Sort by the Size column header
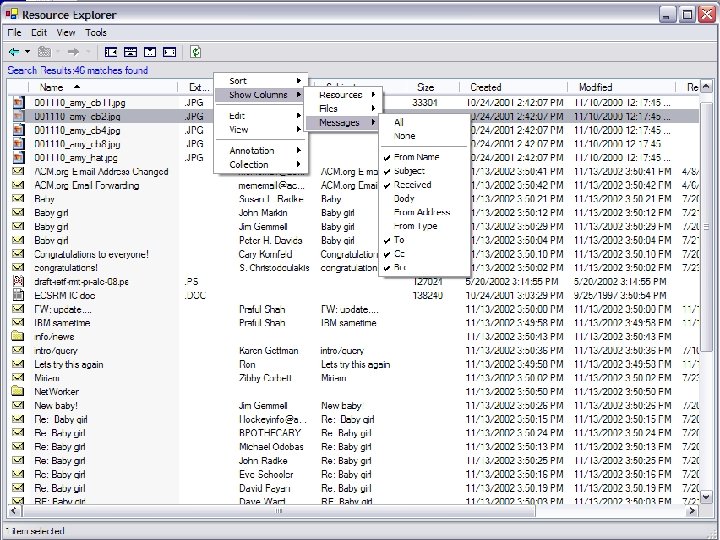720x540 pixels. tap(425, 87)
